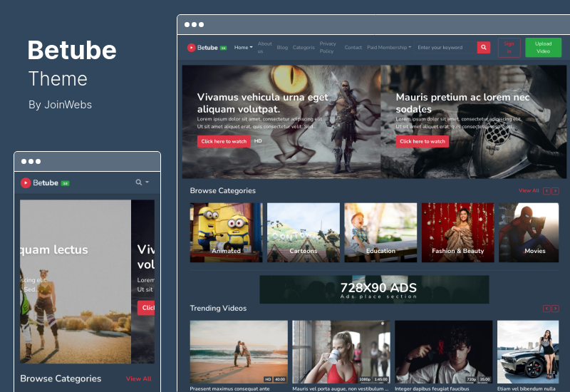Show next Trending Videos slide
The image size is (570, 392).
(x=555, y=309)
